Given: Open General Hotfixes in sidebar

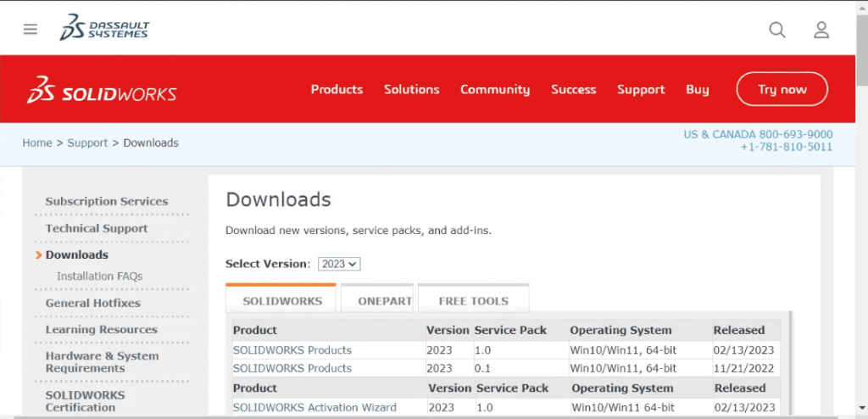Looking at the screenshot, I should click(93, 303).
